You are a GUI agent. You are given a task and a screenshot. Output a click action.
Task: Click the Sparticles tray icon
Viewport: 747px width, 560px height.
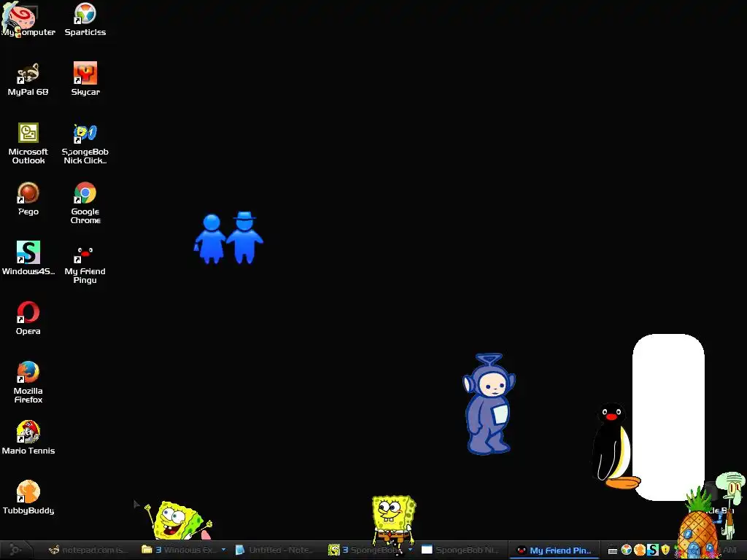[626, 550]
